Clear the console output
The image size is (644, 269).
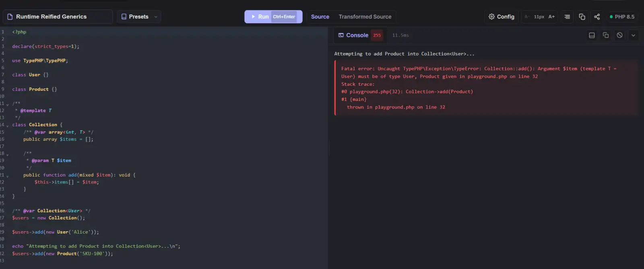coord(619,35)
